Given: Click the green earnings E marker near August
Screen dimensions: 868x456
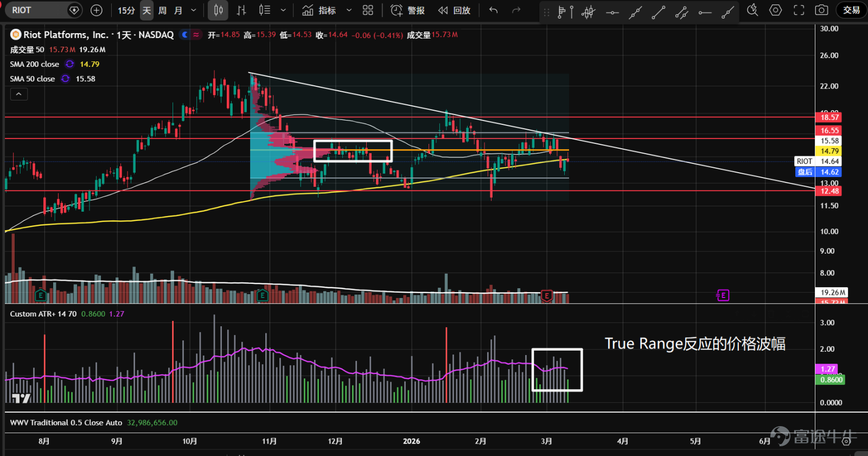Looking at the screenshot, I should pos(40,296).
